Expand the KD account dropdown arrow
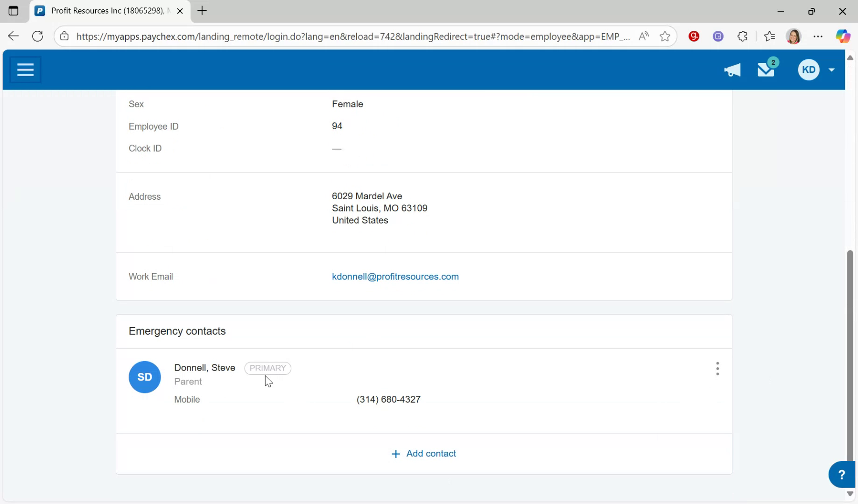 click(x=832, y=70)
